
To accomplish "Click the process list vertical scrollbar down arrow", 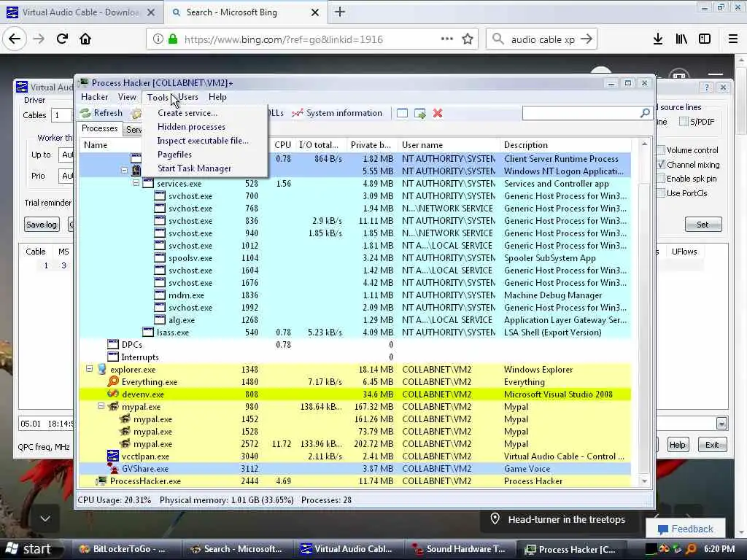I will pos(645,481).
